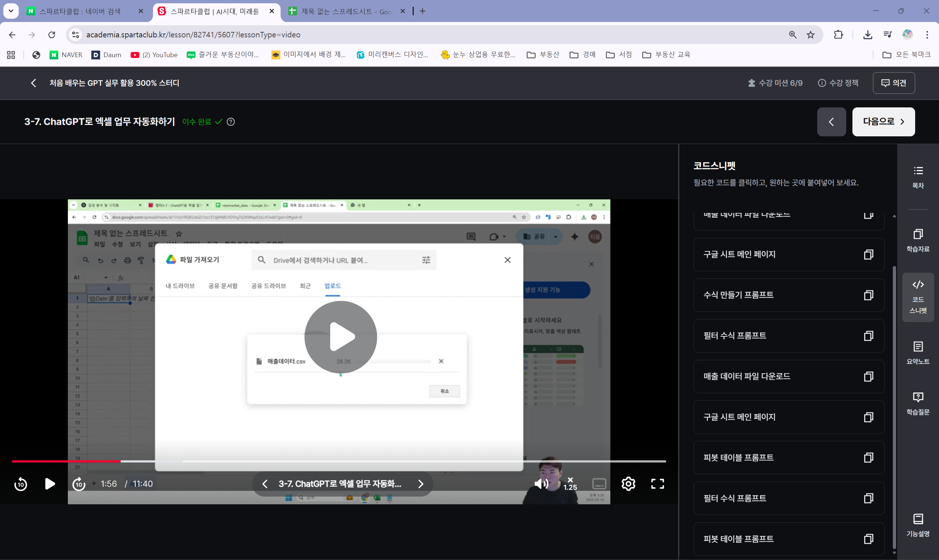
Task: Open the 요약노트 summary notes panel
Action: click(x=918, y=353)
